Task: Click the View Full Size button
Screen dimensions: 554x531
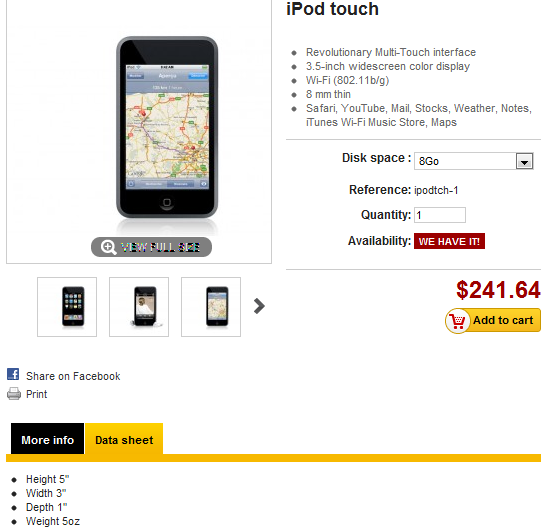Action: click(x=151, y=247)
